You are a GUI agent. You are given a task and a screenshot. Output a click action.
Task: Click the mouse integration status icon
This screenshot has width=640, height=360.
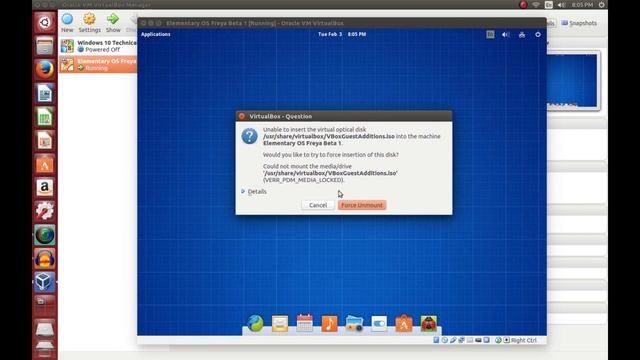[x=498, y=340]
